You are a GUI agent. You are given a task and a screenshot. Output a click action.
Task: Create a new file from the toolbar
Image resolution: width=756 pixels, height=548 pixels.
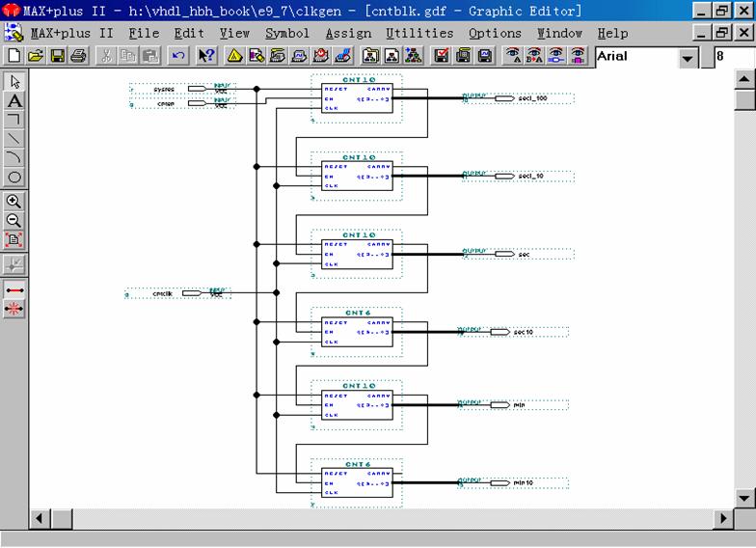pos(14,56)
